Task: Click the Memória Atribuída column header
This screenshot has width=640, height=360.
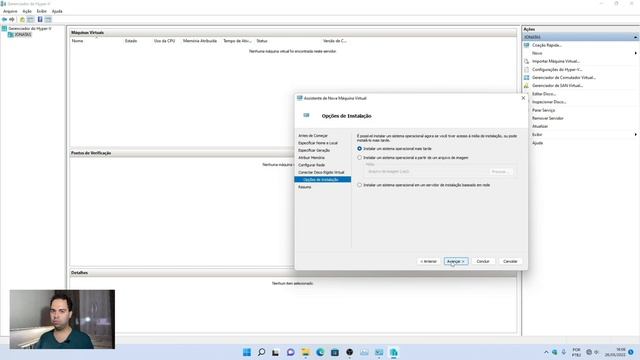Action: [x=200, y=41]
